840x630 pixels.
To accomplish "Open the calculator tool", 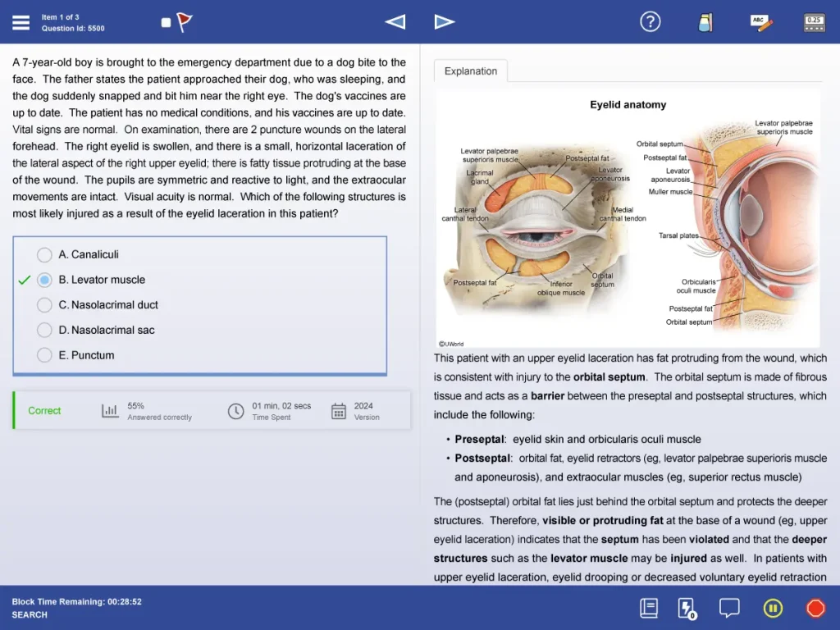I will coord(813,21).
